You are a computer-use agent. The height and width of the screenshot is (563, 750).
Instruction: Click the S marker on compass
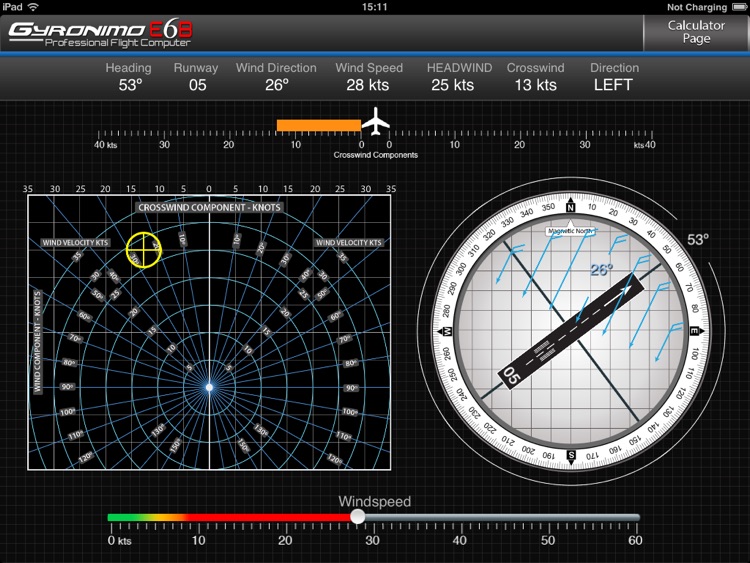click(571, 455)
